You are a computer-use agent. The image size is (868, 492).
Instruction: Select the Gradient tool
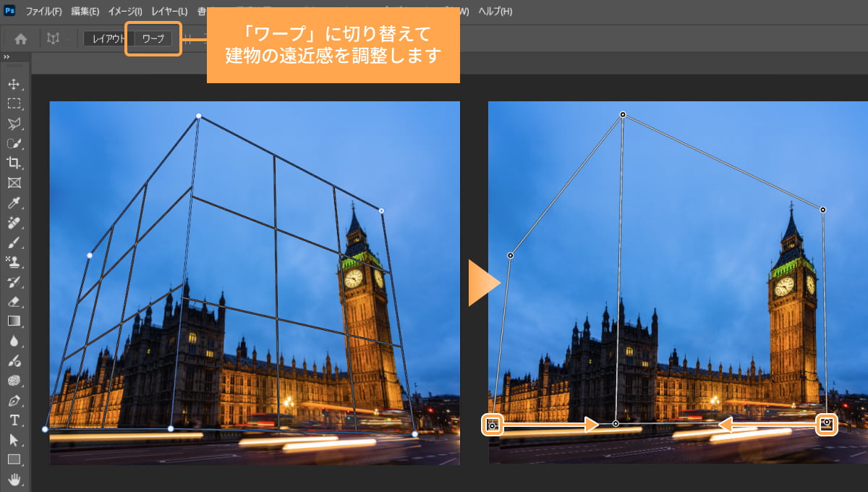click(13, 322)
